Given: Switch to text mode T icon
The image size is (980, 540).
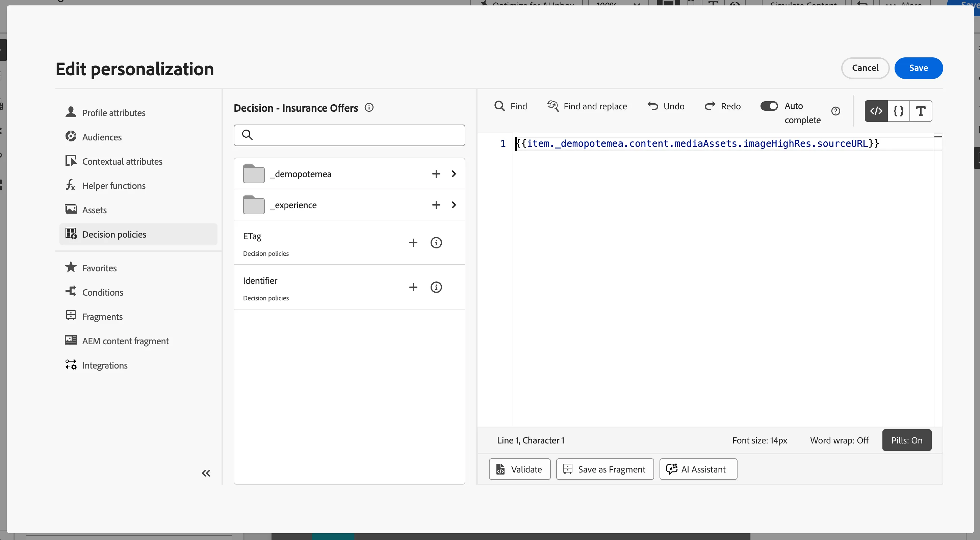Looking at the screenshot, I should coord(921,111).
